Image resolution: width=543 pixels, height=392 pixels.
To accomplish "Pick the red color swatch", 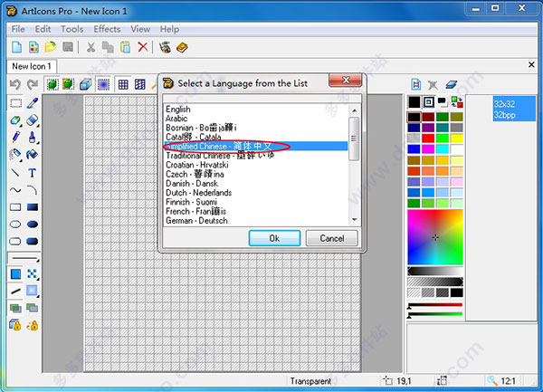I will tap(428, 139).
